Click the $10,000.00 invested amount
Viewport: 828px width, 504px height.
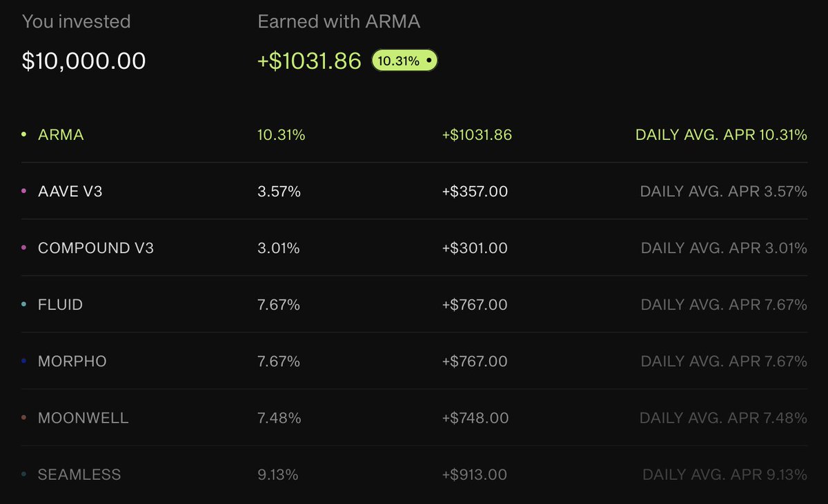[84, 61]
